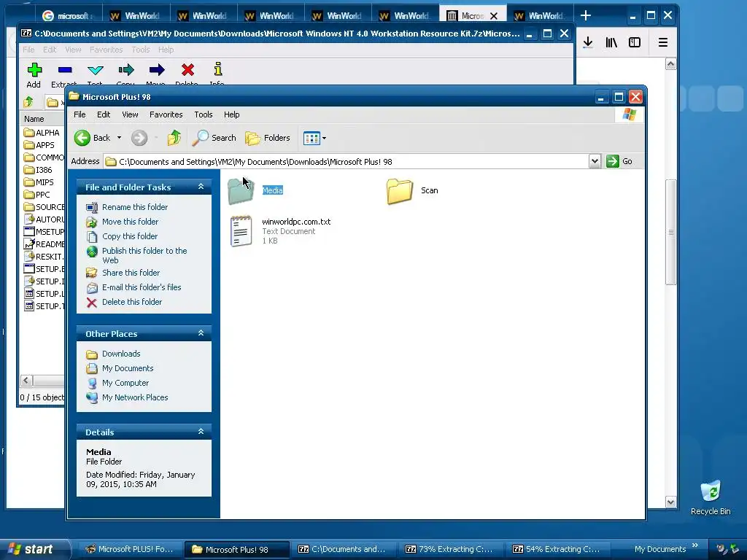Click Delete this folder
The width and height of the screenshot is (747, 560).
(132, 302)
